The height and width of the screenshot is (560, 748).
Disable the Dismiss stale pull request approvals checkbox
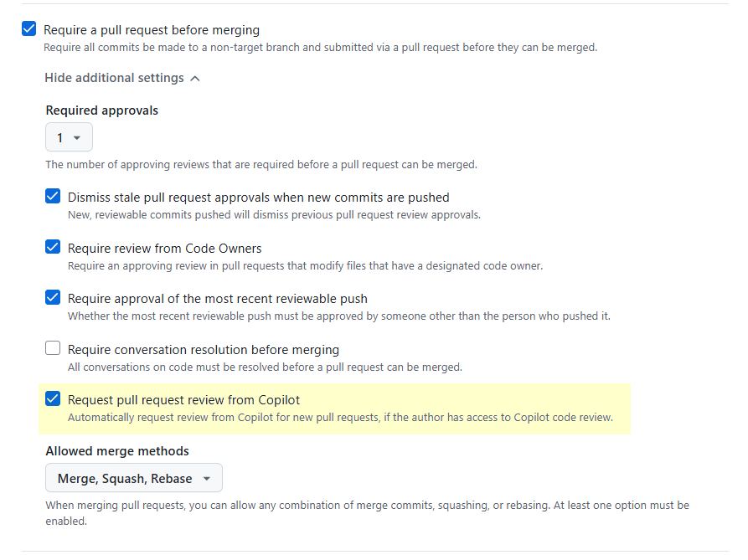(53, 198)
